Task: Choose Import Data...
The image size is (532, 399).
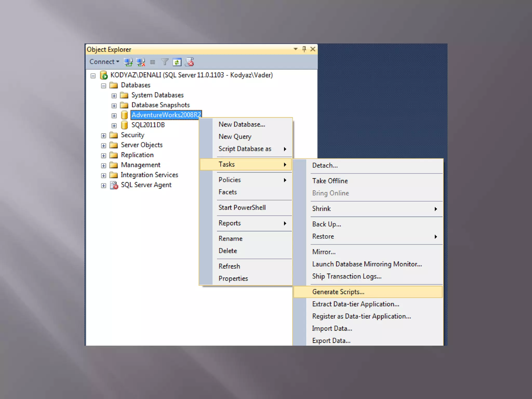Action: click(368, 328)
